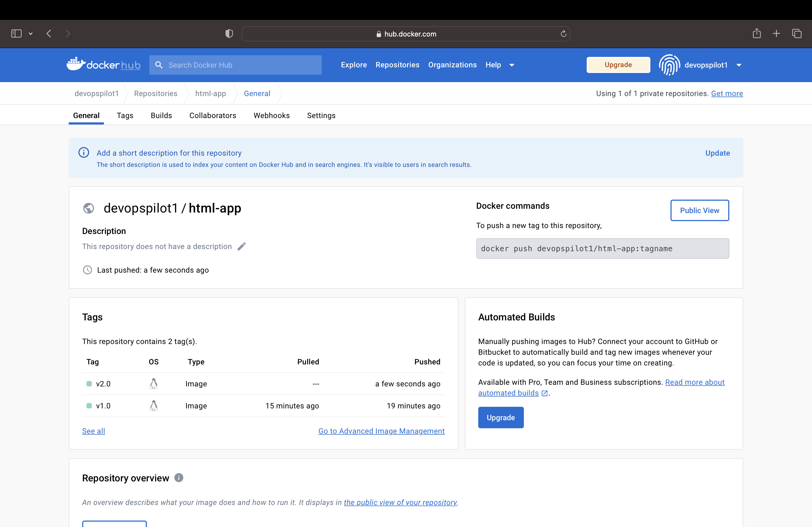Open Repositories in the top navigation

coord(397,65)
